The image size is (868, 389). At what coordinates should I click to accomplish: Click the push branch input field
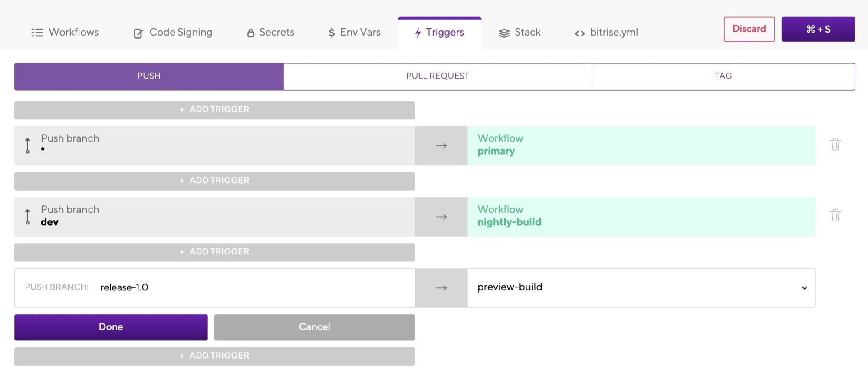click(x=252, y=287)
